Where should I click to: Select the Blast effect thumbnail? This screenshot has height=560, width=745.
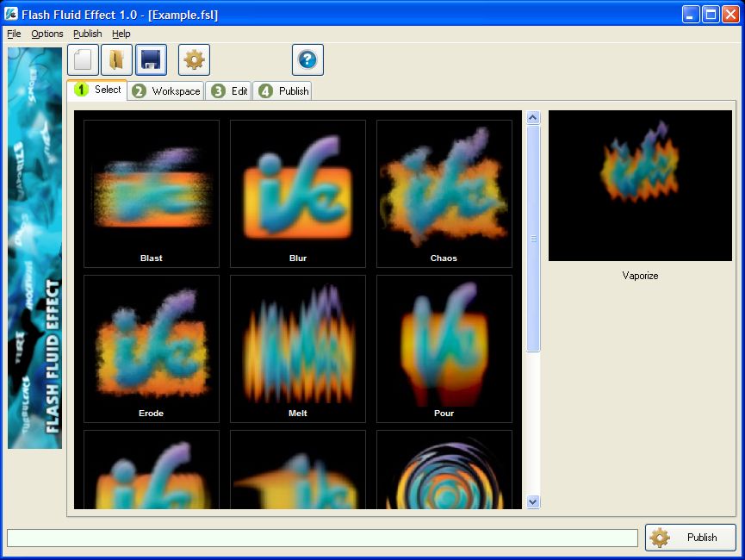click(x=152, y=193)
